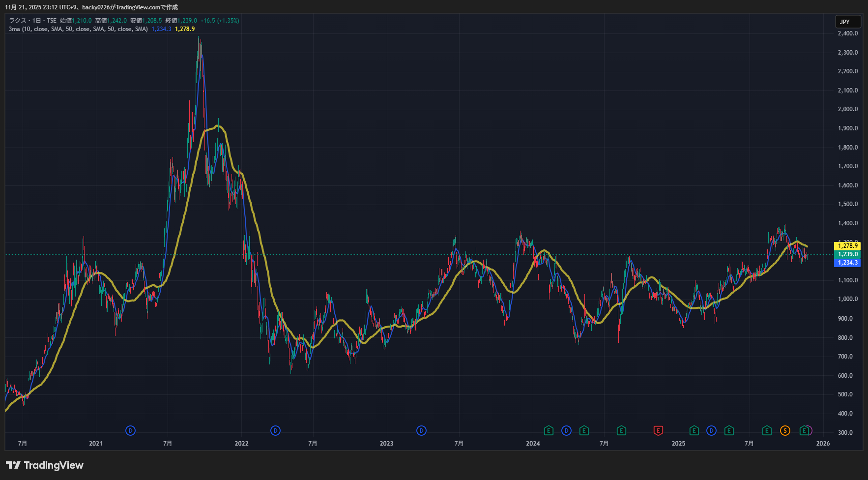Click the 2,000.0 level on price axis

847,109
